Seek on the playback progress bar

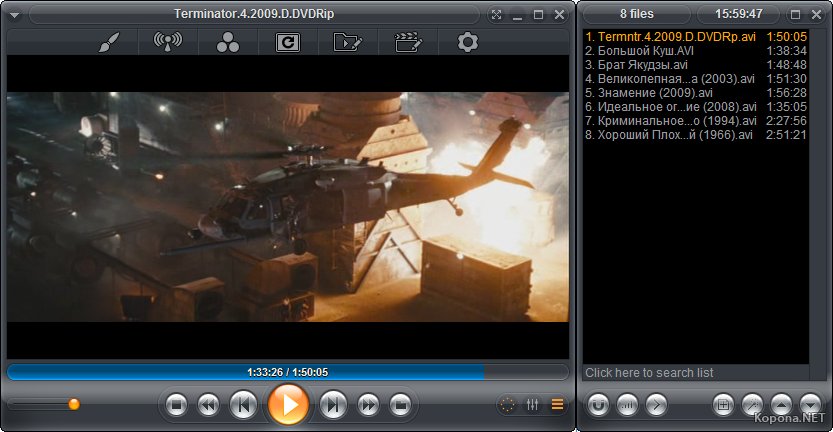click(288, 372)
